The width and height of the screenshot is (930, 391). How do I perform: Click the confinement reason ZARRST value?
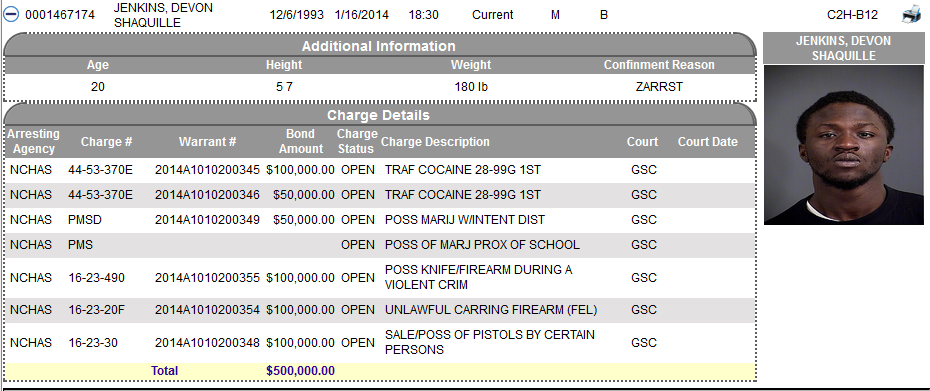pos(659,87)
